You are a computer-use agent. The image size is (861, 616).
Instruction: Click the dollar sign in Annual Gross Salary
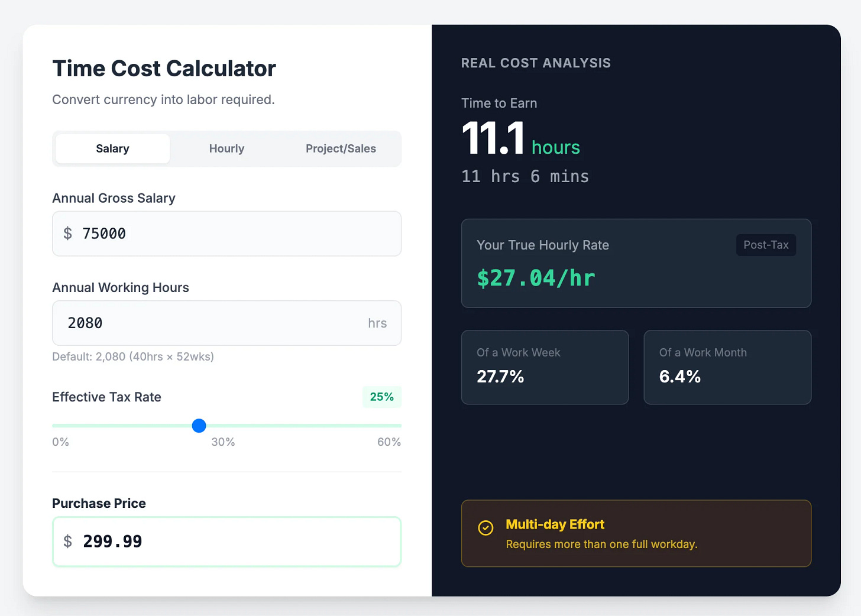pyautogui.click(x=68, y=234)
